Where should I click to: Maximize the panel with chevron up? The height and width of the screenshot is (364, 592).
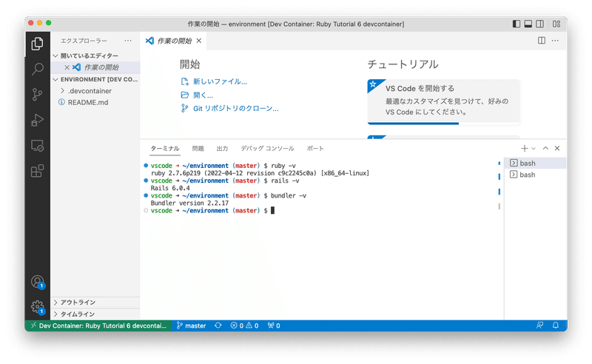[545, 149]
